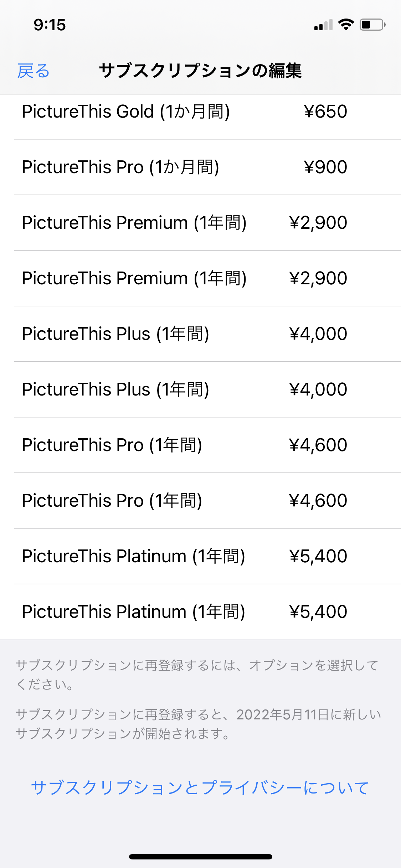
Task: Tap the オプションを選択してください instruction text
Action: pyautogui.click(x=197, y=675)
